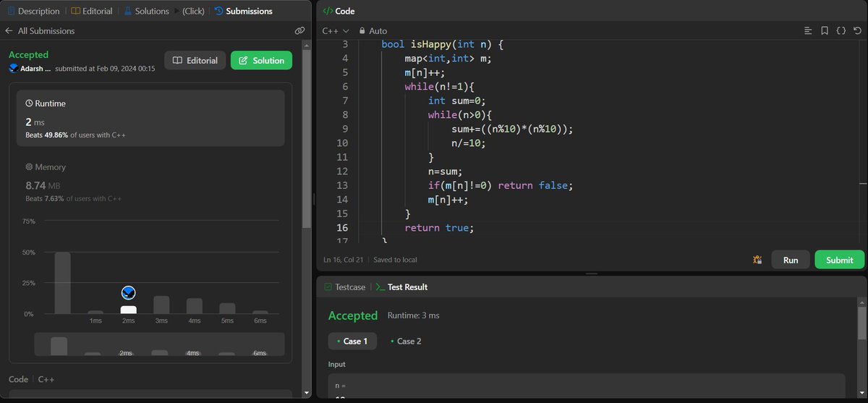868x403 pixels.
Task: Run the code with Run button
Action: point(791,260)
